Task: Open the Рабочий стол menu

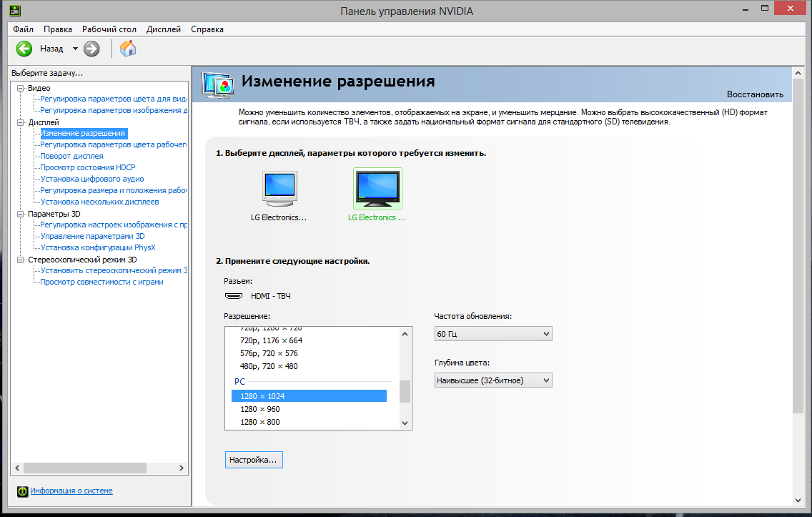Action: click(109, 29)
